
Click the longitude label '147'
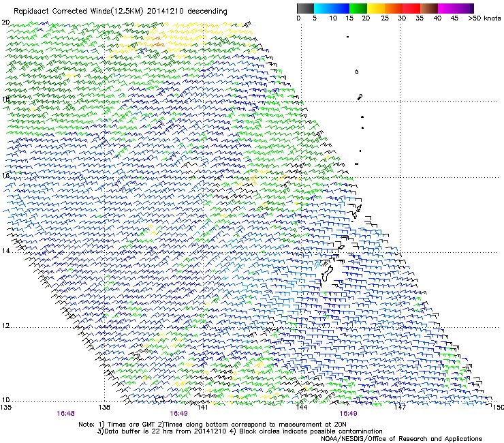point(400,408)
